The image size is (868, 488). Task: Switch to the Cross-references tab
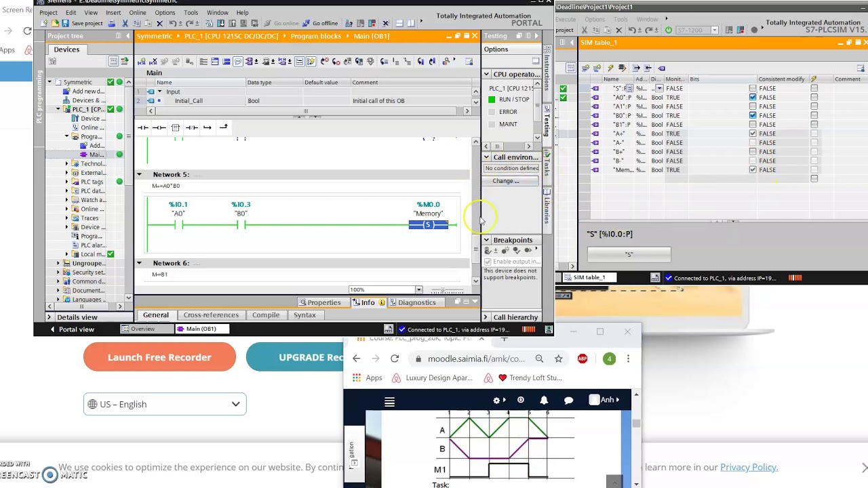pos(211,315)
